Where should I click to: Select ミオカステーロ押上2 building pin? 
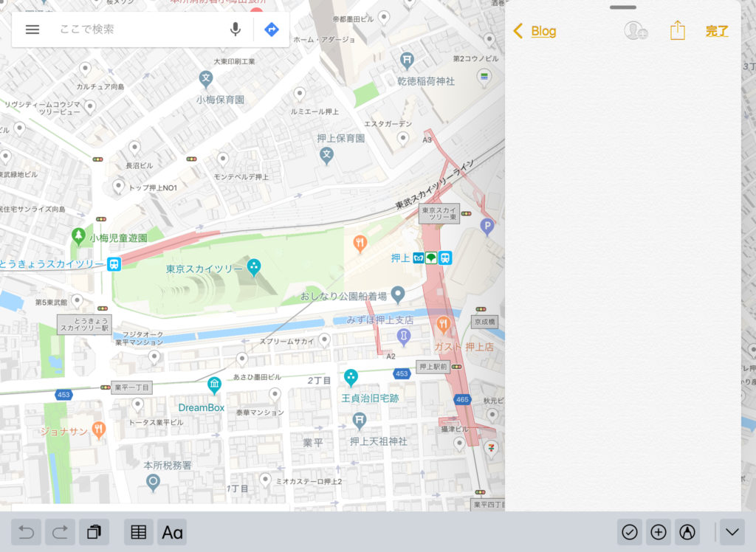(x=265, y=480)
